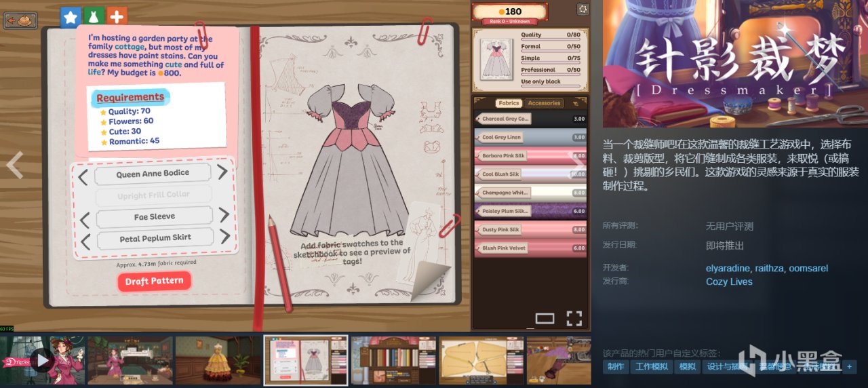Screen dimensions: 868x388
Task: Open developer oomsarel's page
Action: point(808,268)
